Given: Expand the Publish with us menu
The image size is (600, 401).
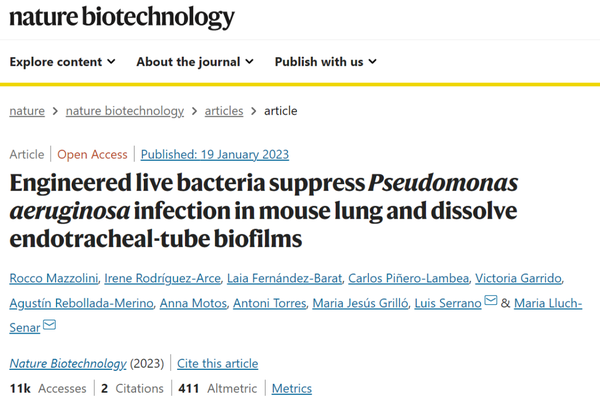Looking at the screenshot, I should pyautogui.click(x=325, y=61).
